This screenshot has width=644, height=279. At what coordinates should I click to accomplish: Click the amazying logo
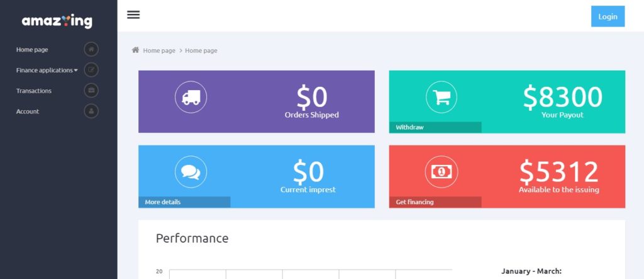[57, 21]
